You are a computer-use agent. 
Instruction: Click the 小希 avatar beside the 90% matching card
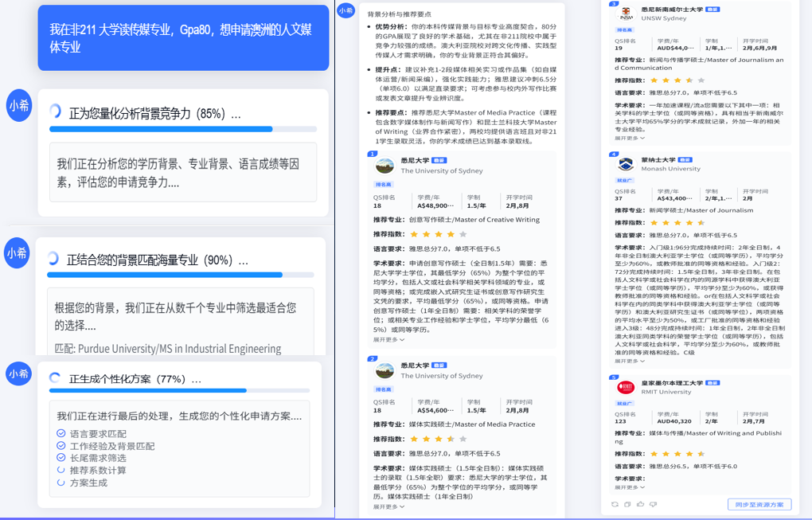17,252
